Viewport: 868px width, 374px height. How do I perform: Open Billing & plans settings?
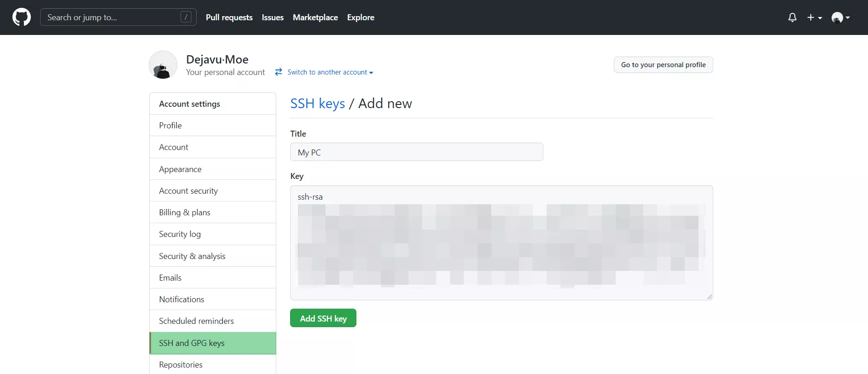[x=213, y=213]
